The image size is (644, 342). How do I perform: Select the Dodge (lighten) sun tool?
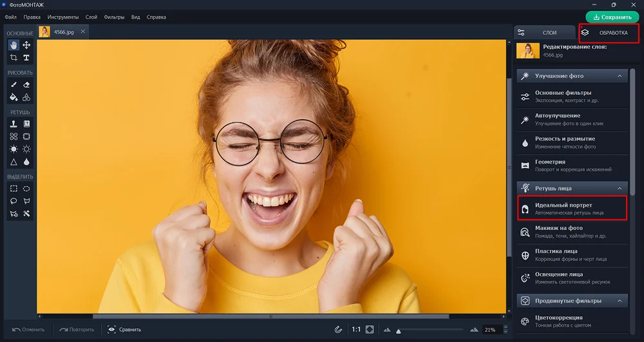click(14, 149)
